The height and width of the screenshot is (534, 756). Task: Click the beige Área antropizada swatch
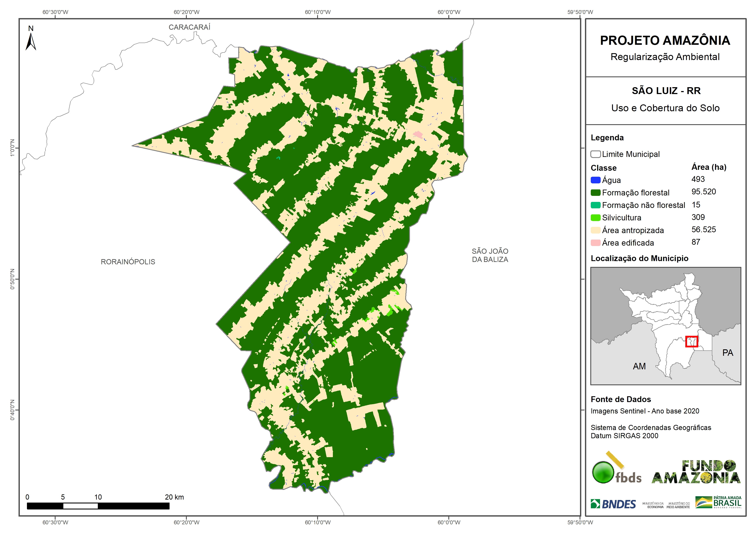[595, 230]
